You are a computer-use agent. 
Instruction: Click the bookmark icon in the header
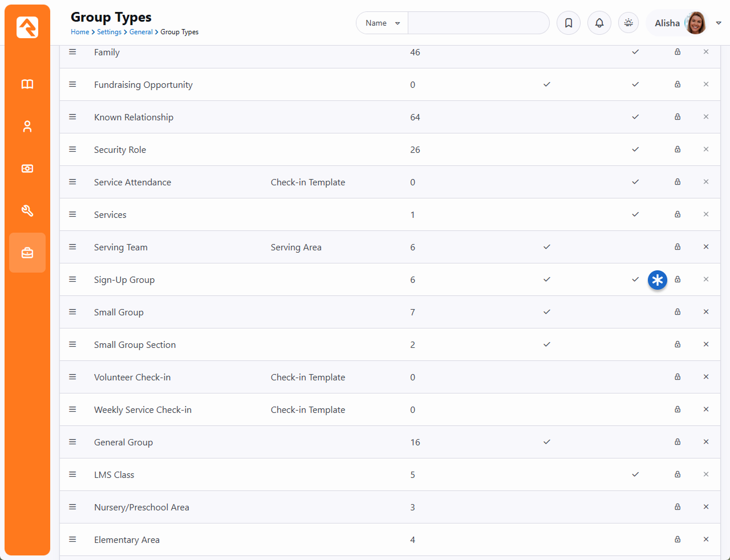(x=569, y=23)
